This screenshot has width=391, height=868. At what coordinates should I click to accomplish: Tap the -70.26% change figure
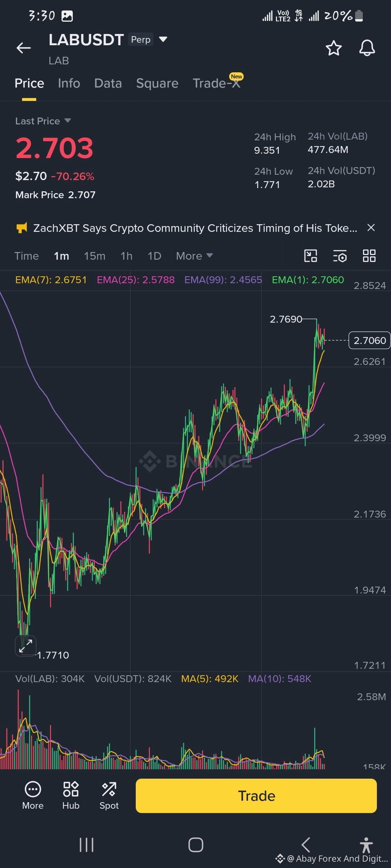(72, 176)
